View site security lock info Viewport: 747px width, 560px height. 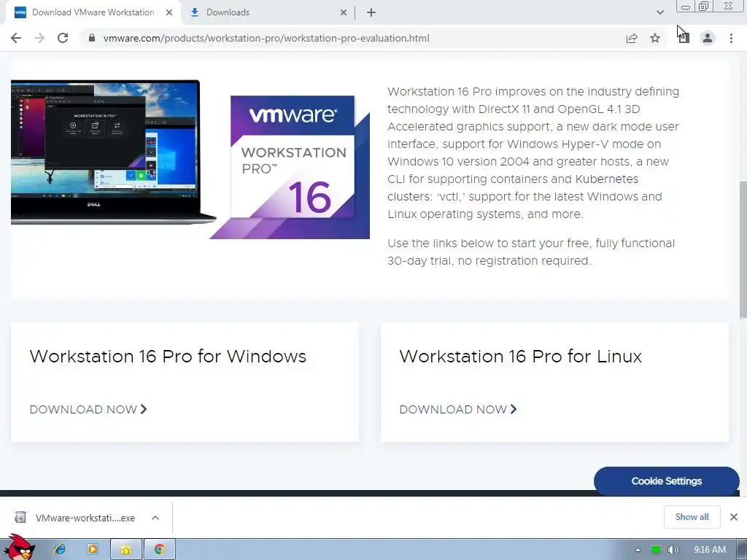[x=92, y=38]
